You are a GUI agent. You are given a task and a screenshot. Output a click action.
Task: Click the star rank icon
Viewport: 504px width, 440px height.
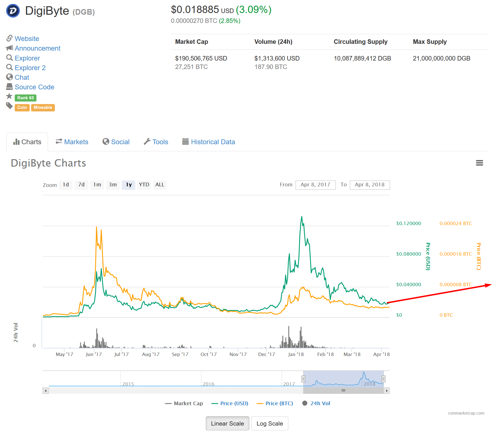[9, 96]
